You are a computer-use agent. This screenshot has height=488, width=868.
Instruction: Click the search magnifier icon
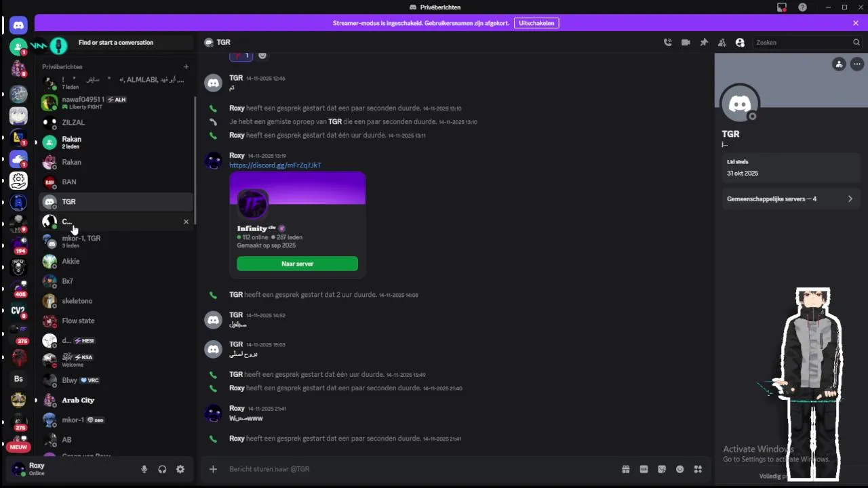pos(856,42)
